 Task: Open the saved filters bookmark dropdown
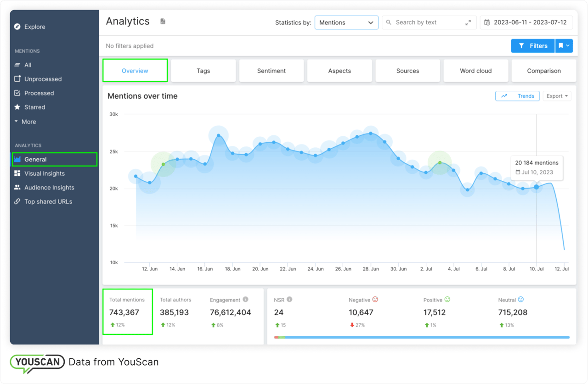[x=564, y=46]
